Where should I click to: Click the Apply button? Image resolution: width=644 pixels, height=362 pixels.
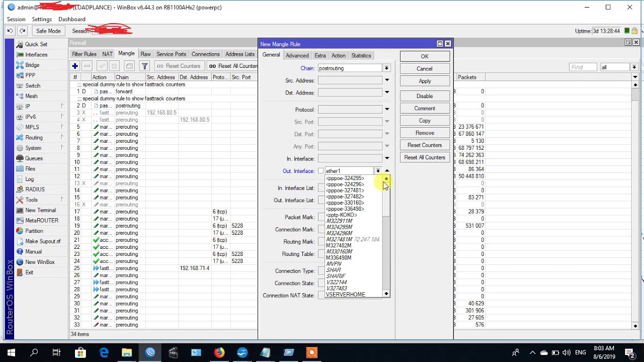pos(425,81)
